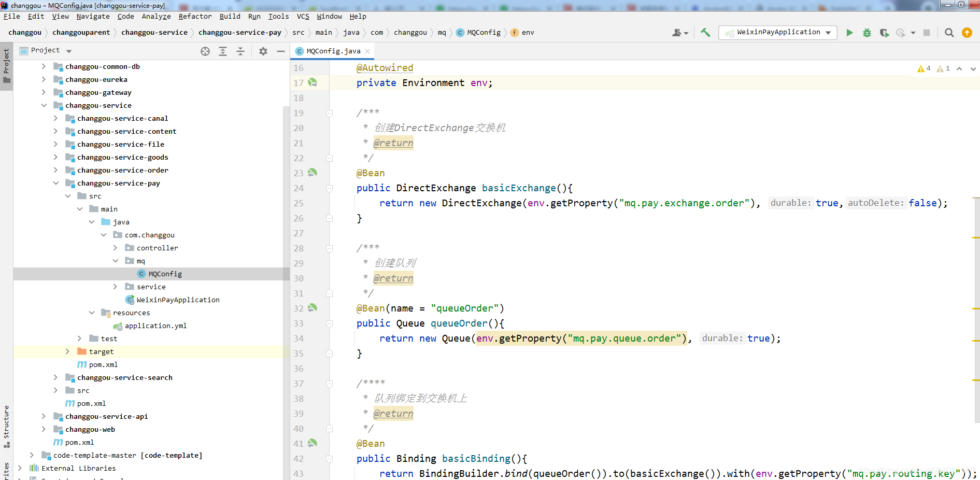Screen dimensions: 980x480
Task: Open the VCS menu
Action: [x=303, y=16]
